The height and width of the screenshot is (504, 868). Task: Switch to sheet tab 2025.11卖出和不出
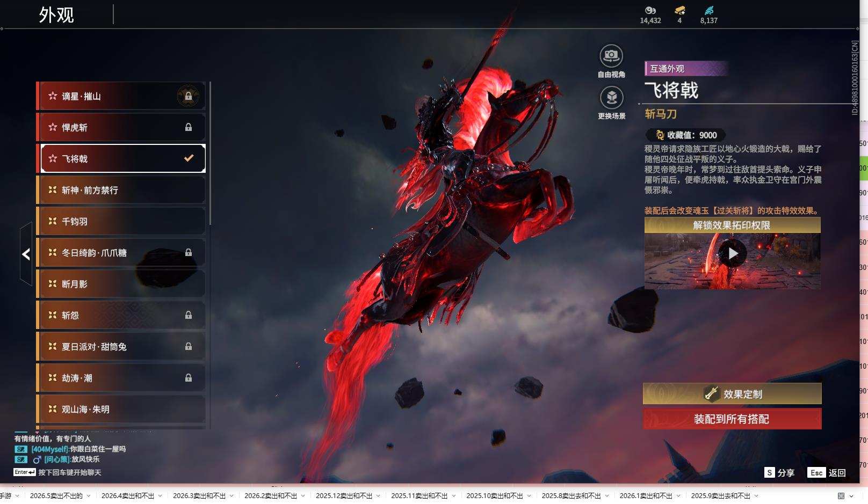[x=419, y=495]
